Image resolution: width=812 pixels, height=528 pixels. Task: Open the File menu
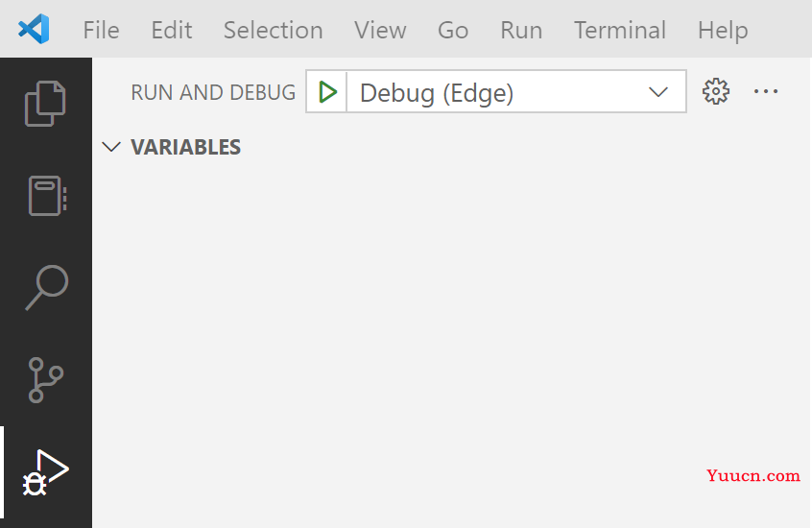coord(101,30)
